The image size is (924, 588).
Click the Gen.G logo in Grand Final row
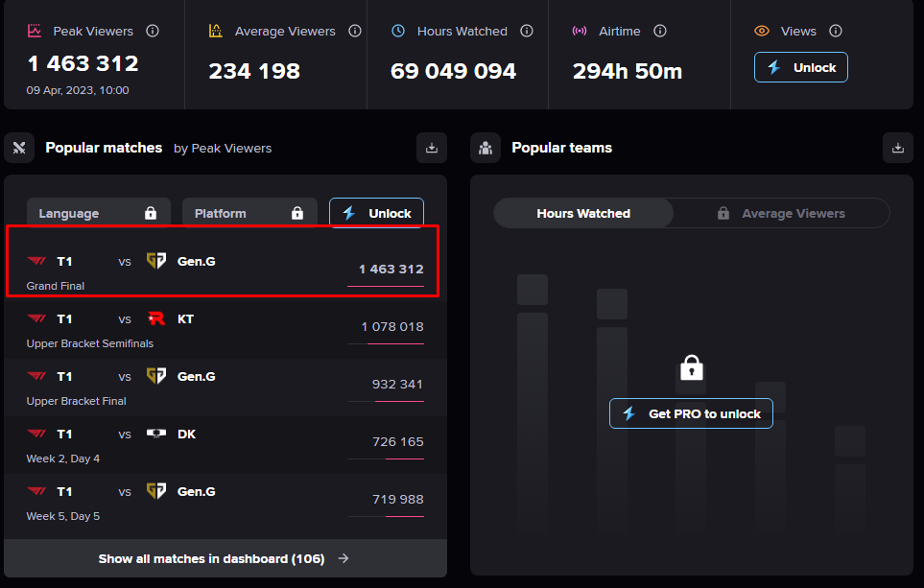pyautogui.click(x=156, y=261)
